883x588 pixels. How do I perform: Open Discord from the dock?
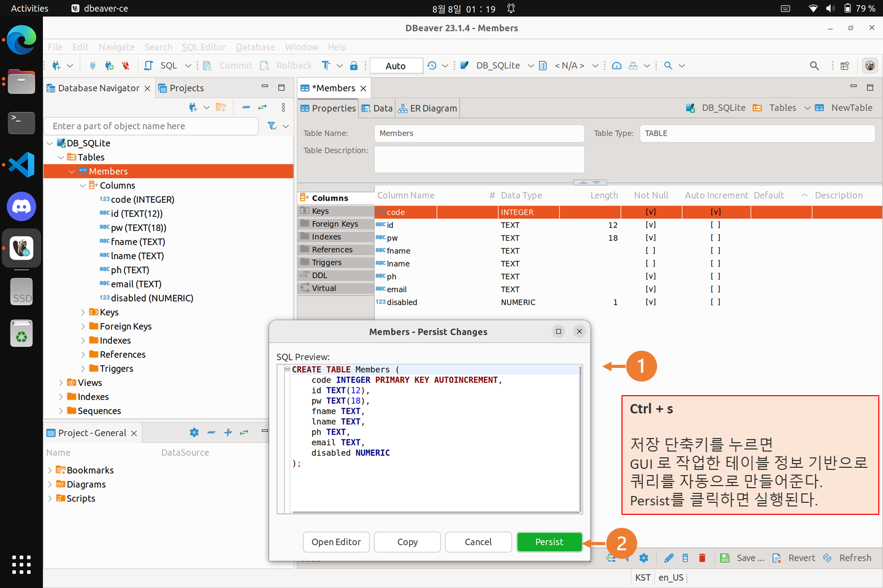click(21, 206)
